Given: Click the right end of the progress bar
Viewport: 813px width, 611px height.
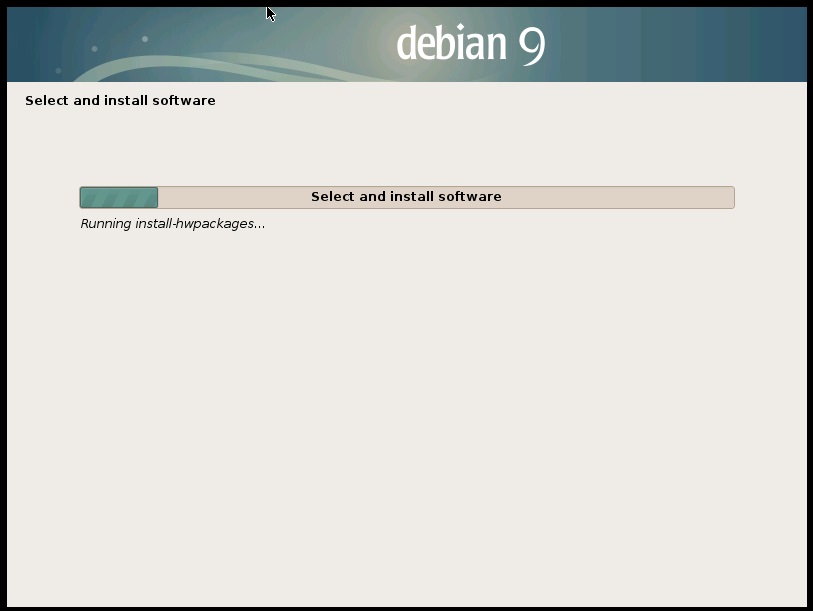Looking at the screenshot, I should coord(730,197).
